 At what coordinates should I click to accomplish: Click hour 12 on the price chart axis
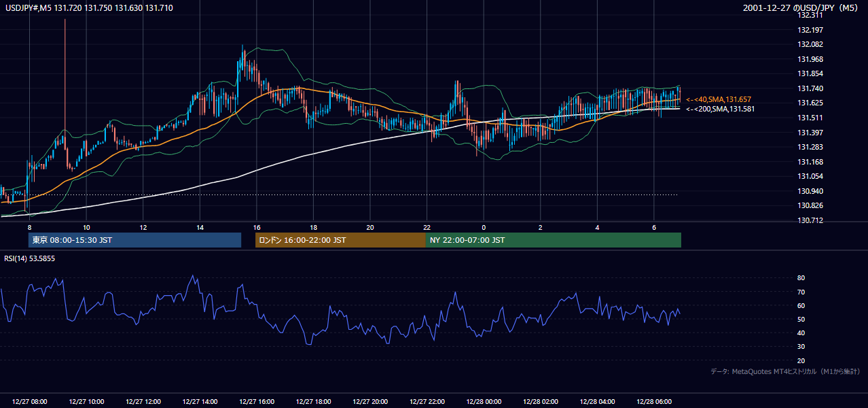(x=143, y=227)
